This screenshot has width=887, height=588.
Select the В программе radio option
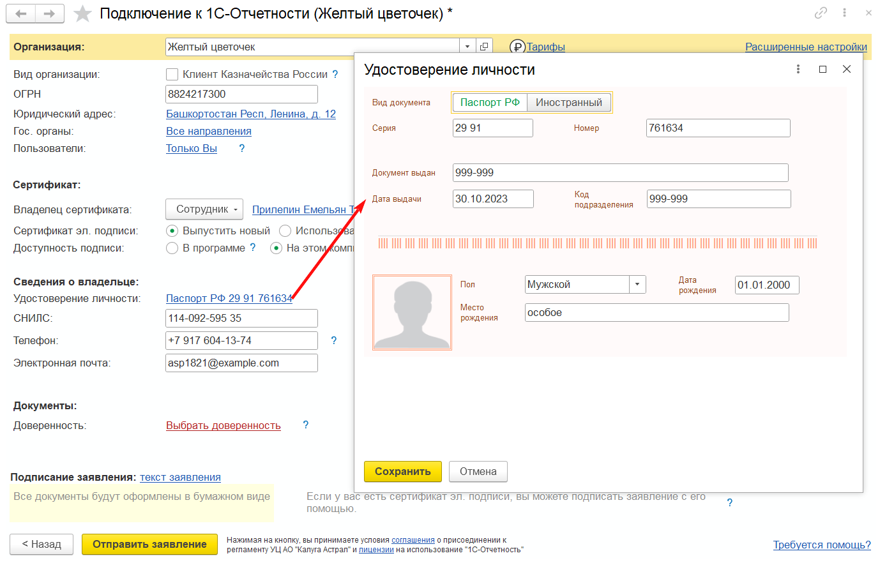(172, 248)
